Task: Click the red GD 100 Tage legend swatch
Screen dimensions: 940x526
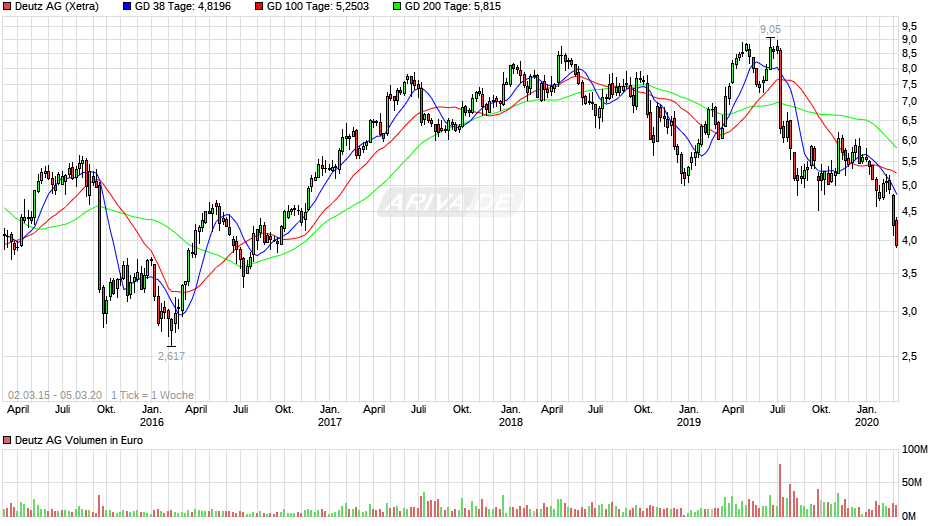Action: 259,7
